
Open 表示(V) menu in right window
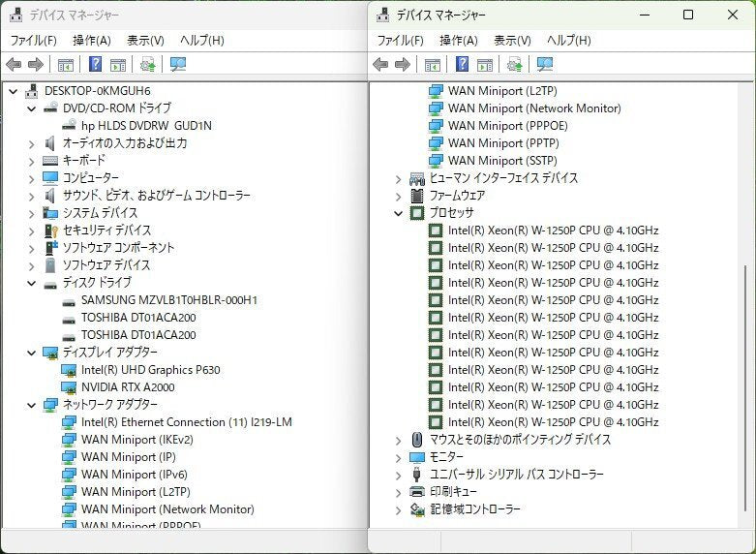click(x=512, y=40)
